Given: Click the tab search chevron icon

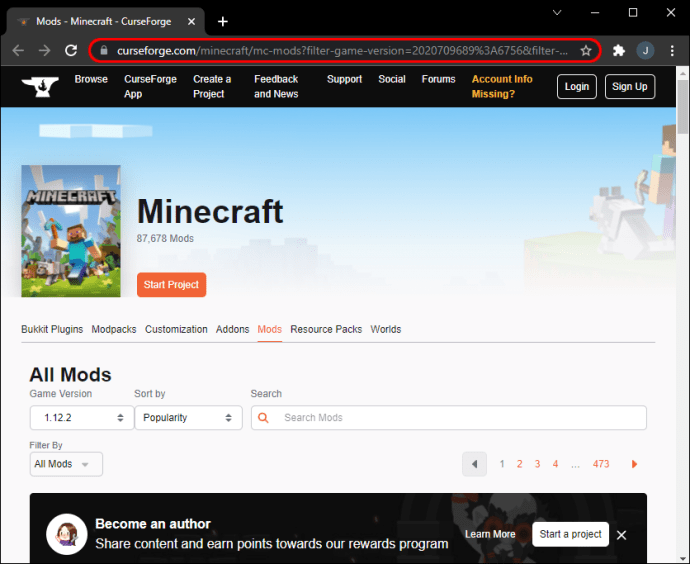Looking at the screenshot, I should point(557,13).
